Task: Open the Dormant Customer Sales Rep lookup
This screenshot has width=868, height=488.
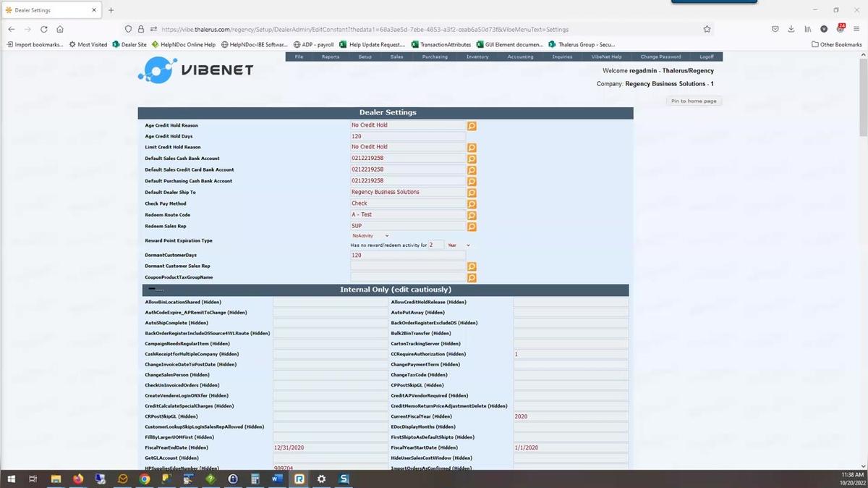Action: pyautogui.click(x=472, y=266)
